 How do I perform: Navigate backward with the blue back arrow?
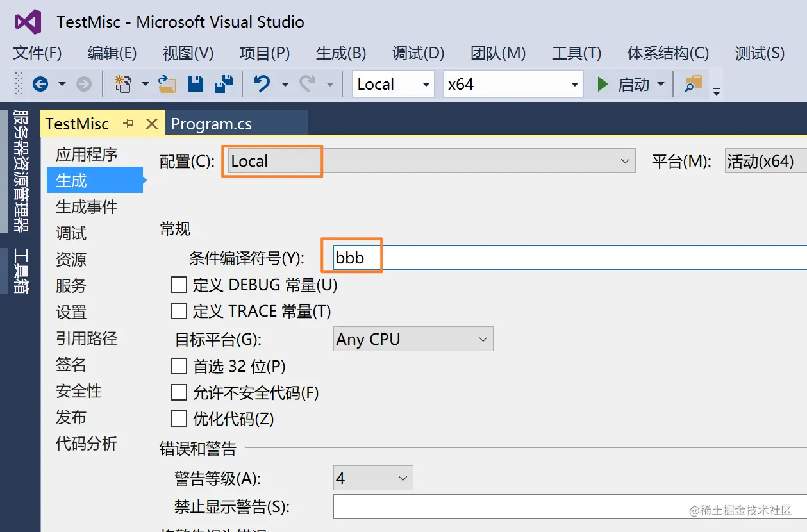pos(40,84)
